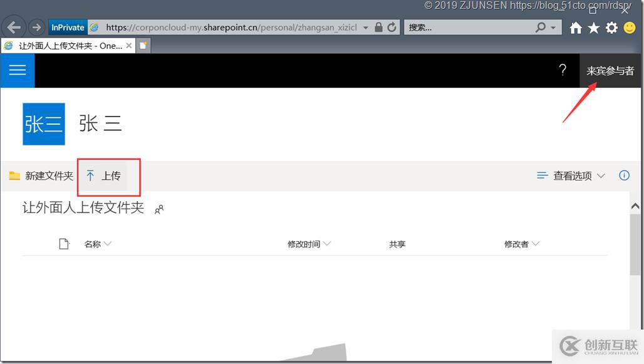Click the 让外面人上传文件夹 folder title
This screenshot has height=364, width=644.
83,207
